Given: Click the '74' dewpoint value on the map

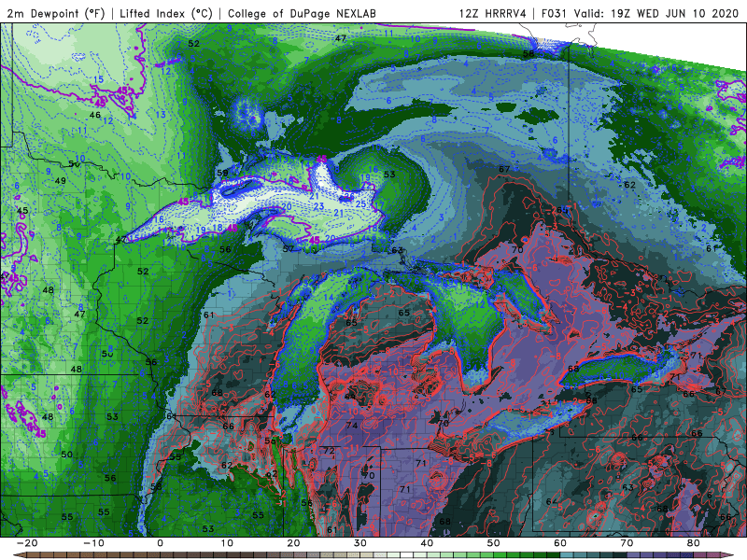Looking at the screenshot, I should 352,426.
